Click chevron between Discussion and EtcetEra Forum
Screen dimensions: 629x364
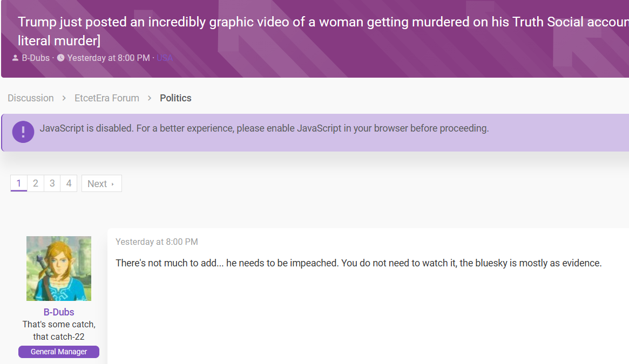coord(64,98)
